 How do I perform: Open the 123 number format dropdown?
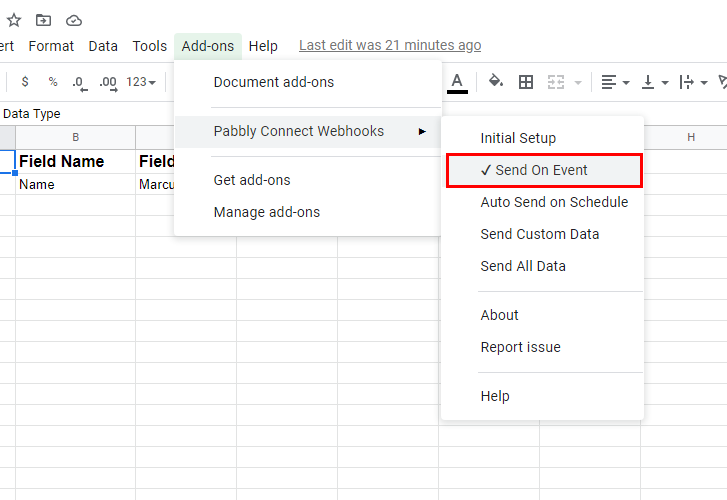click(140, 82)
